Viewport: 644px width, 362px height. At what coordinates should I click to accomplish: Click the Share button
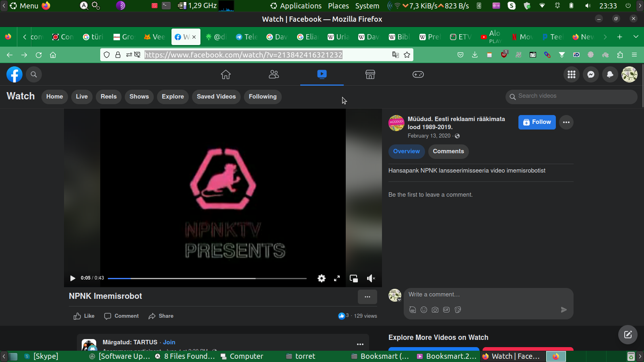(x=161, y=316)
